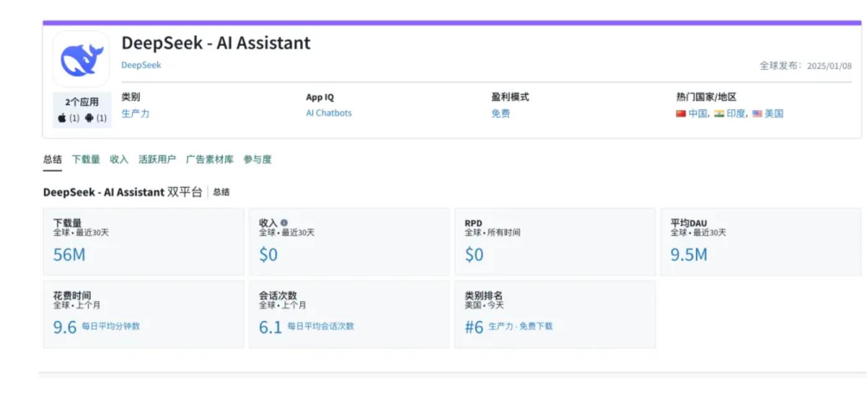Click the 免费 monetization link
Viewport: 868px width, 400px height.
pyautogui.click(x=501, y=113)
